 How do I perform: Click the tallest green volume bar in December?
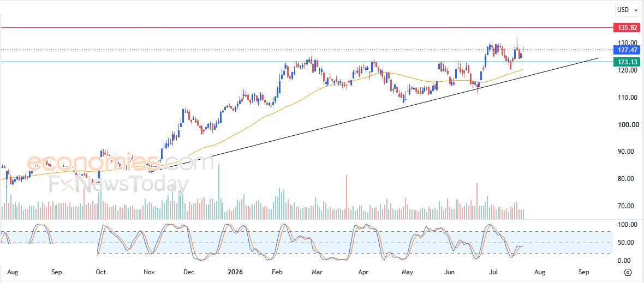[219, 192]
